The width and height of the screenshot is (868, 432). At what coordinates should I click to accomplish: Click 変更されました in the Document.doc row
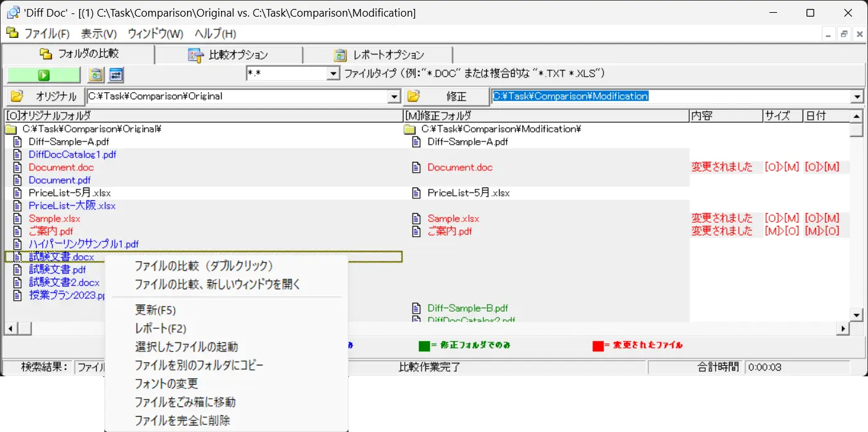tap(722, 167)
